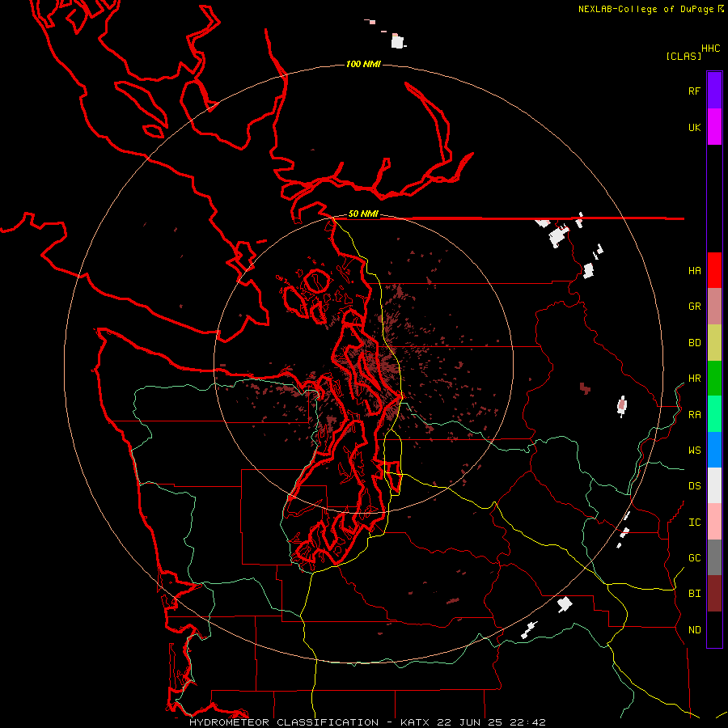Image resolution: width=728 pixels, height=728 pixels.
Task: Click the WS blue legend swatch
Action: [714, 450]
